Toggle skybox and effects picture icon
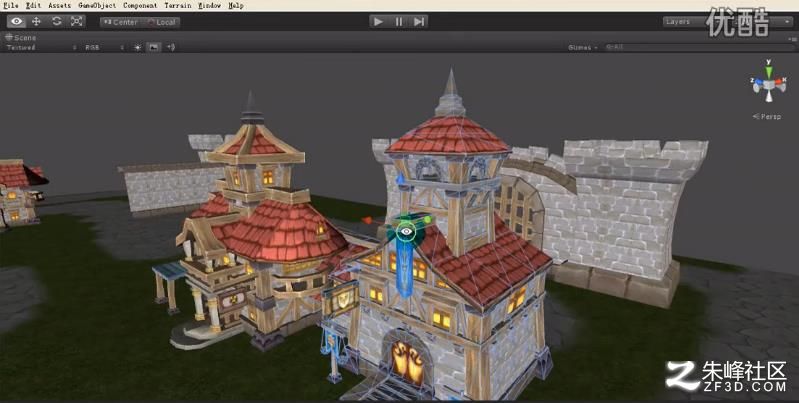Image resolution: width=799 pixels, height=403 pixels. click(x=153, y=47)
